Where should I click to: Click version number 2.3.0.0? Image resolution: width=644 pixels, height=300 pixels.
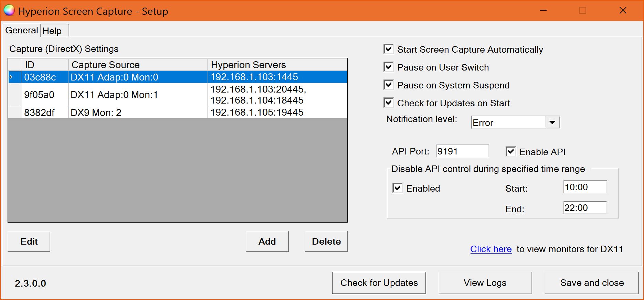point(30,283)
